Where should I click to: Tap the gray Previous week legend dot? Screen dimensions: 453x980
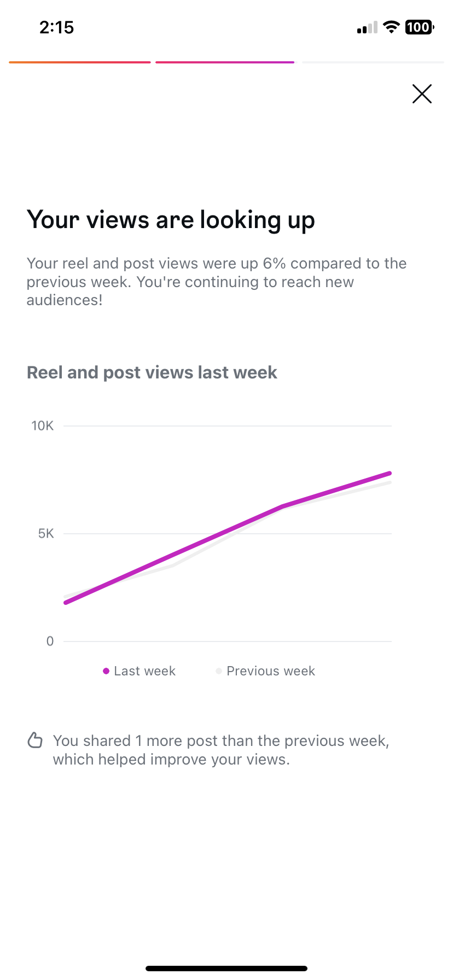point(219,671)
